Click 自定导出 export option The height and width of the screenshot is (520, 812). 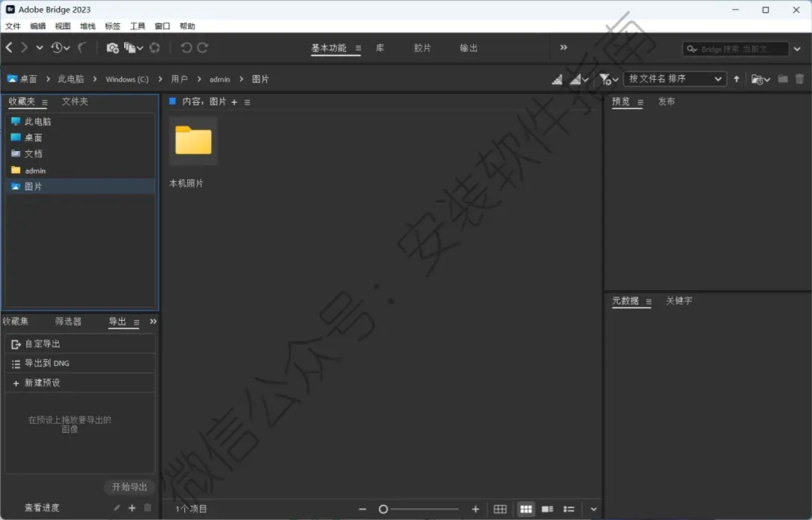tap(80, 344)
